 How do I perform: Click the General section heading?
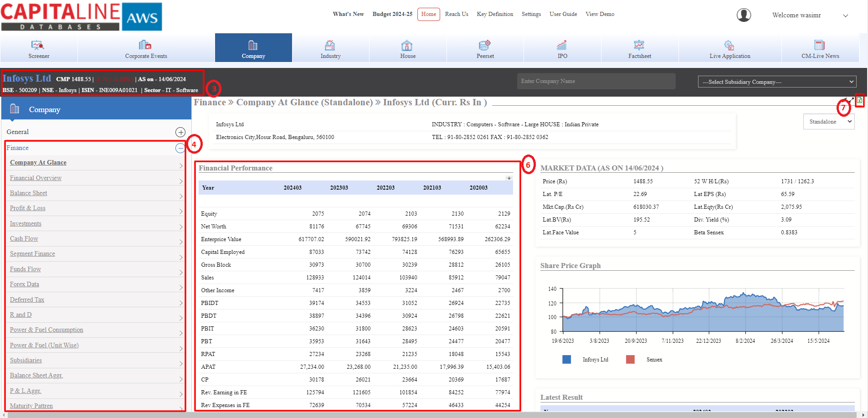(x=17, y=132)
